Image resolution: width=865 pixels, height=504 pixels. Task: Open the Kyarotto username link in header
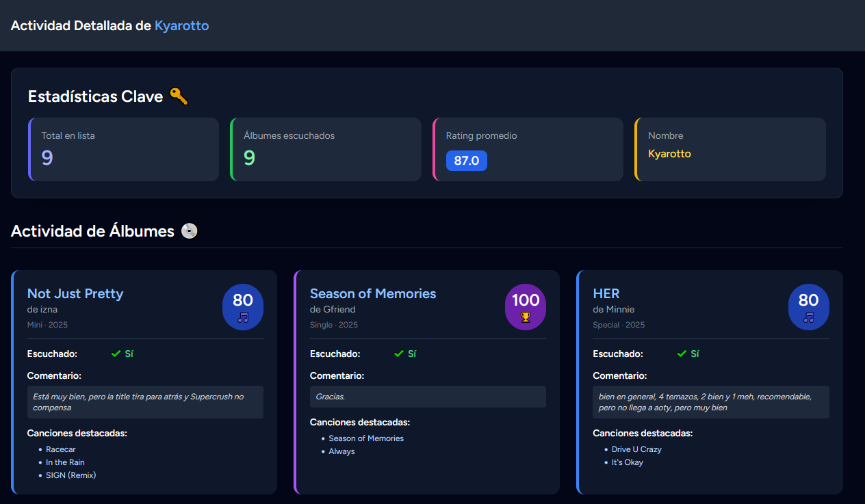[x=181, y=26]
